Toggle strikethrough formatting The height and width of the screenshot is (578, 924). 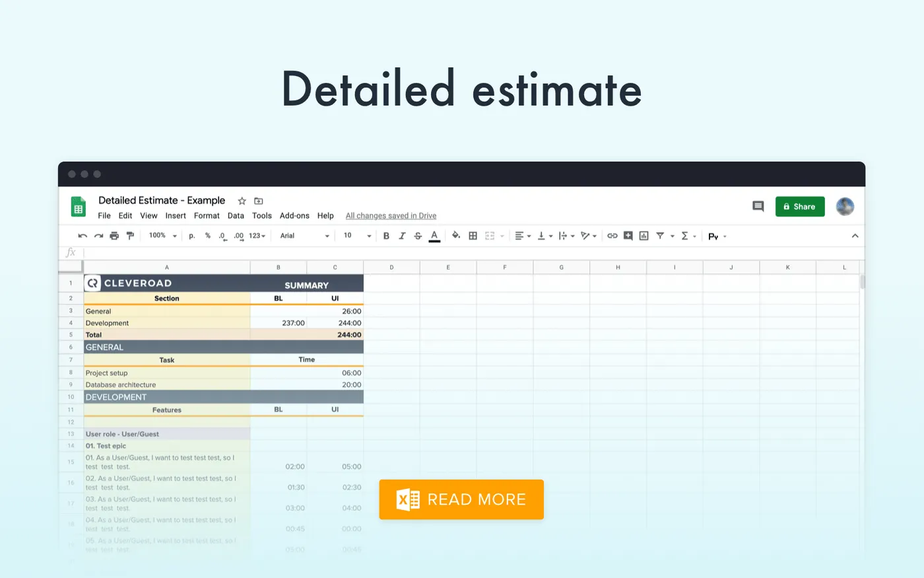coord(418,236)
